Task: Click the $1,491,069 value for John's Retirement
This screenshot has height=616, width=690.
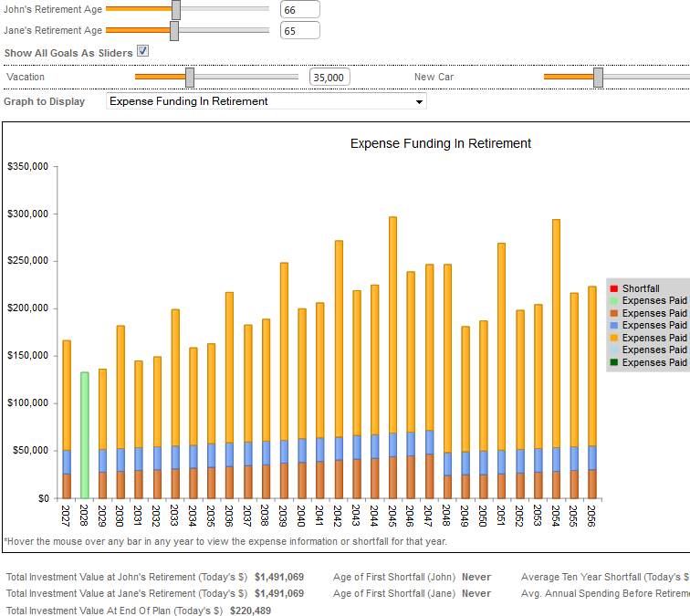Action: tap(279, 577)
